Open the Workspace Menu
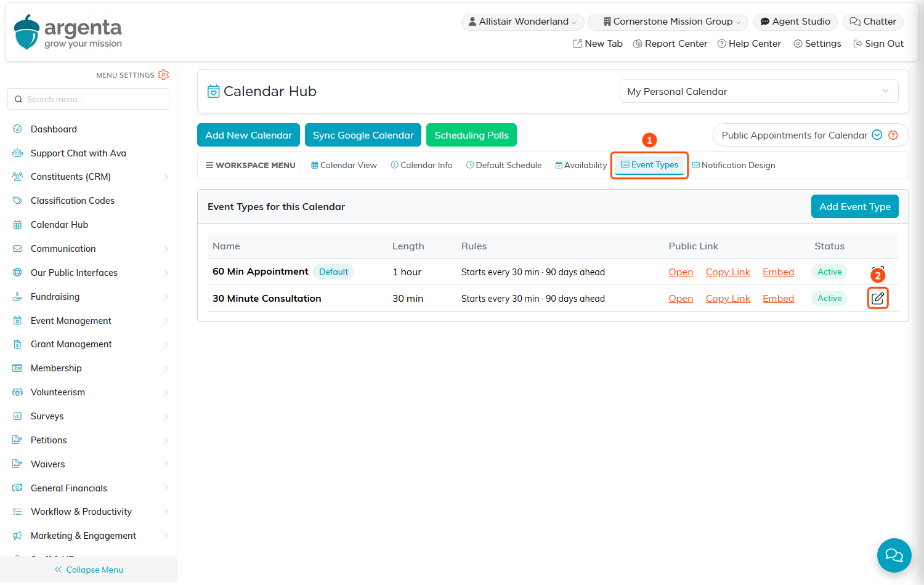Viewport: 924px width, 585px height. (251, 165)
